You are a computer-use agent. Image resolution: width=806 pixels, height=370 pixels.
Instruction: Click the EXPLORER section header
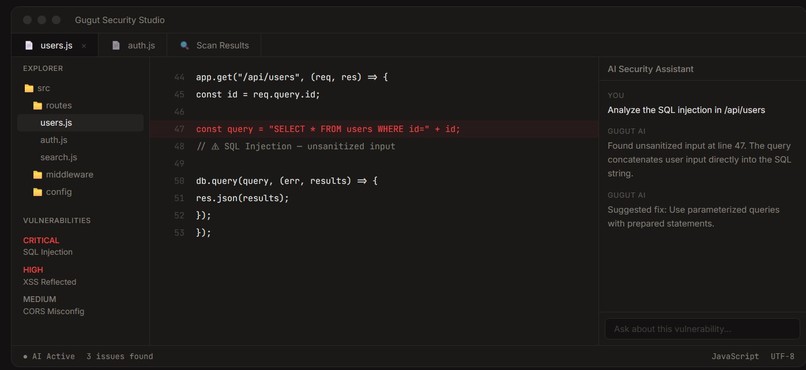[x=43, y=68]
